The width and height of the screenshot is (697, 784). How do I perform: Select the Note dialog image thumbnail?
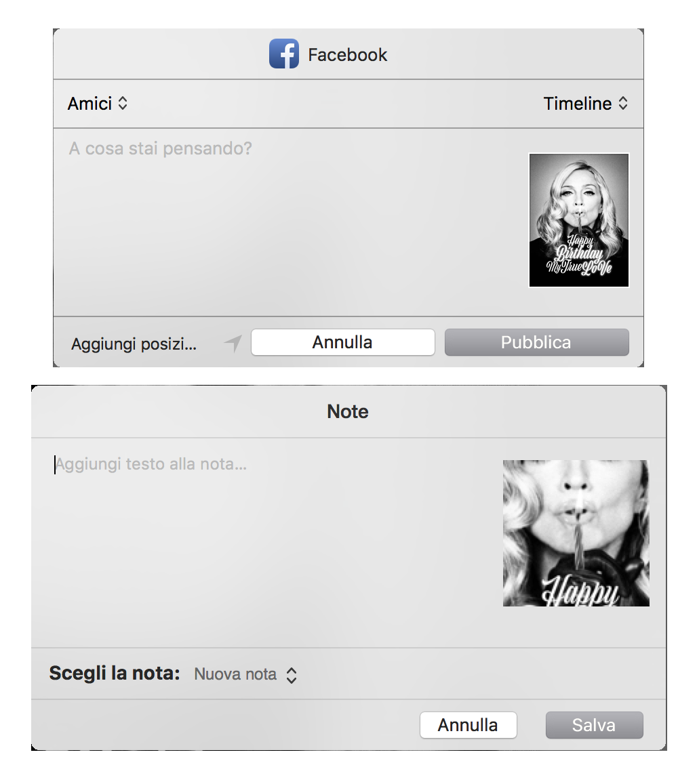576,533
